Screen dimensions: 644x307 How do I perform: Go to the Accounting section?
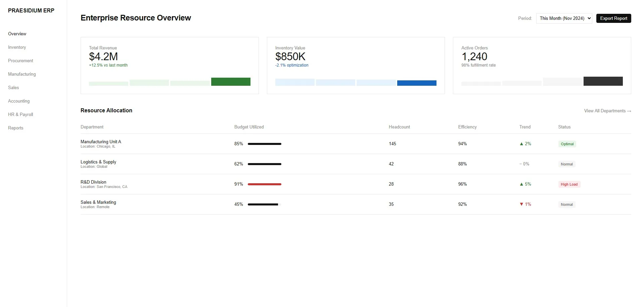19,101
